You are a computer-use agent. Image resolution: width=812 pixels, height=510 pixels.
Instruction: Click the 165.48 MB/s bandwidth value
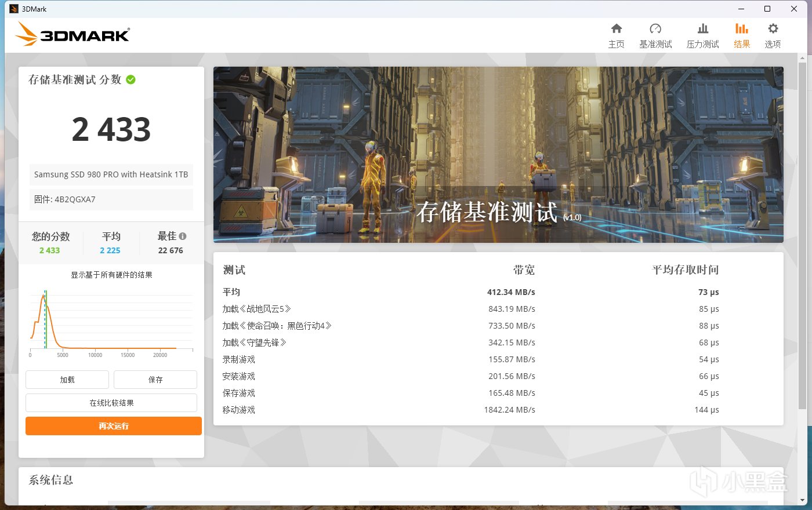(x=512, y=393)
